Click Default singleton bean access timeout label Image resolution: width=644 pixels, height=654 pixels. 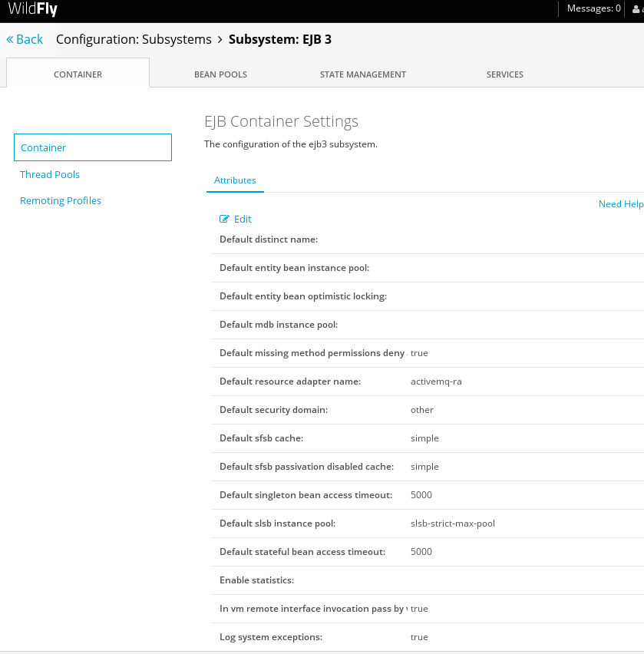305,494
